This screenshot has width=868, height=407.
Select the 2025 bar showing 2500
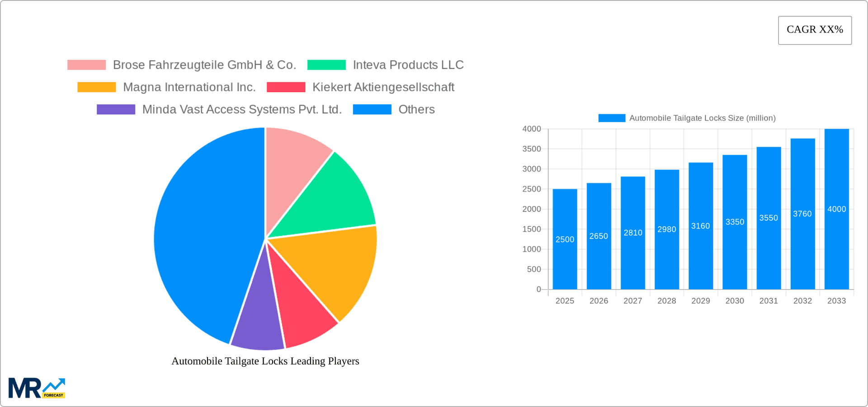click(565, 239)
